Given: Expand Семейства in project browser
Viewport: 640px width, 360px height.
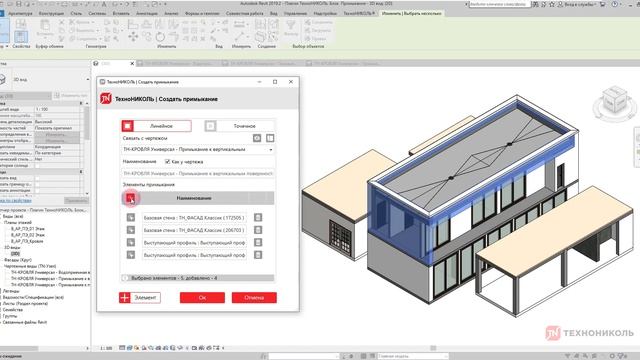Looking at the screenshot, I should pyautogui.click(x=12, y=309).
